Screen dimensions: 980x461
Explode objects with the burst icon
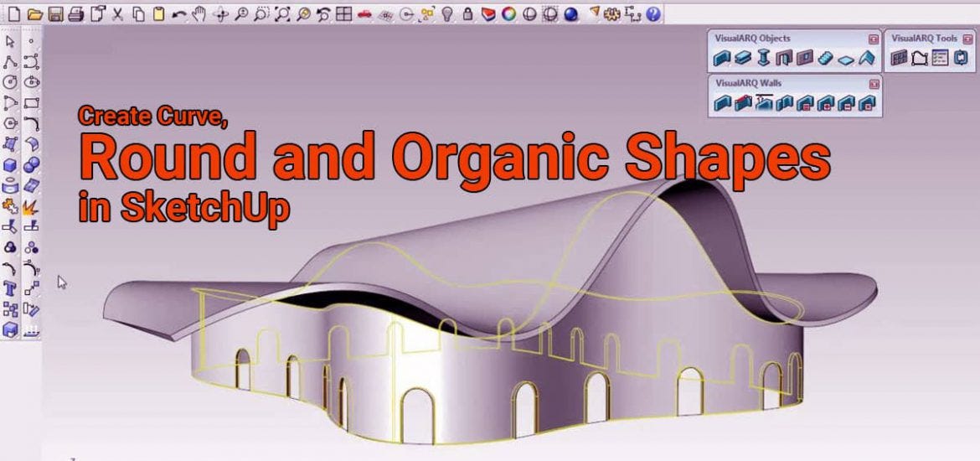(x=31, y=206)
